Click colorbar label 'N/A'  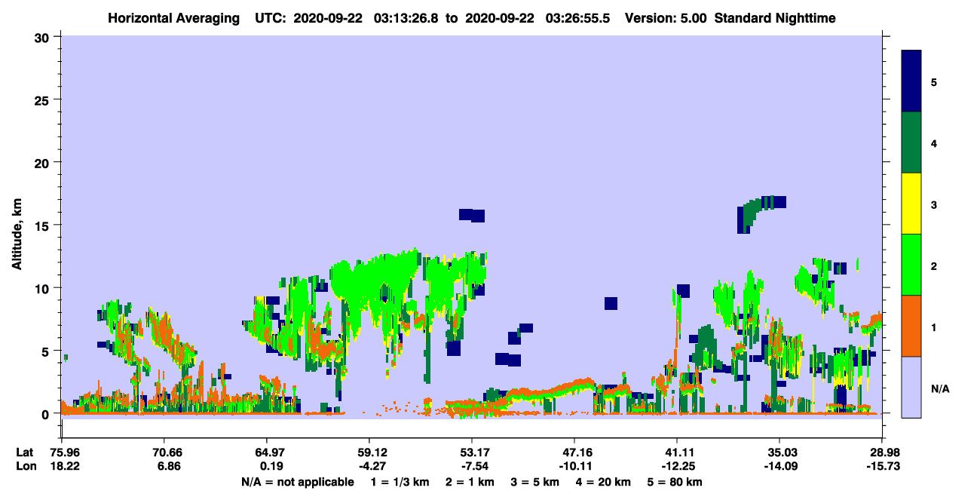(939, 389)
